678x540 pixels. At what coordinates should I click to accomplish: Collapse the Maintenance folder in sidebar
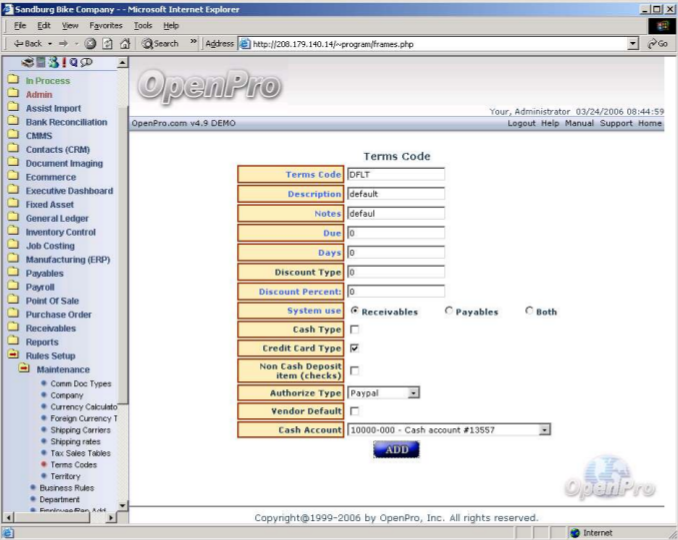(23, 369)
